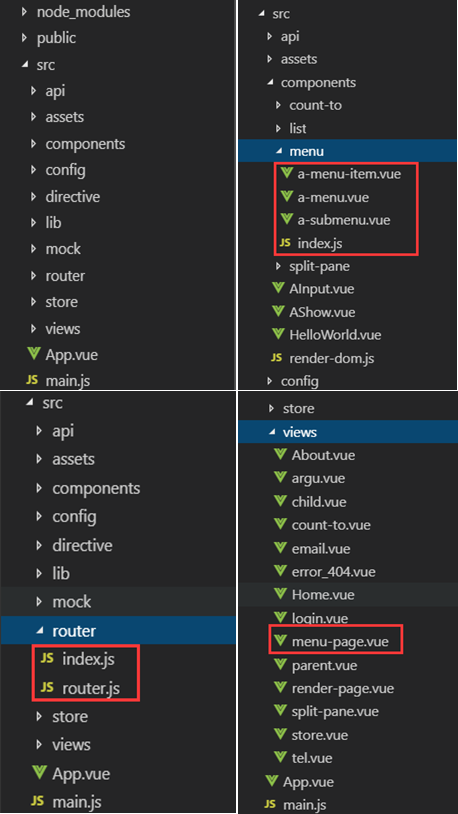458x814 pixels.
Task: Click the Vue icon next to a-submenu.vue
Action: [x=286, y=220]
